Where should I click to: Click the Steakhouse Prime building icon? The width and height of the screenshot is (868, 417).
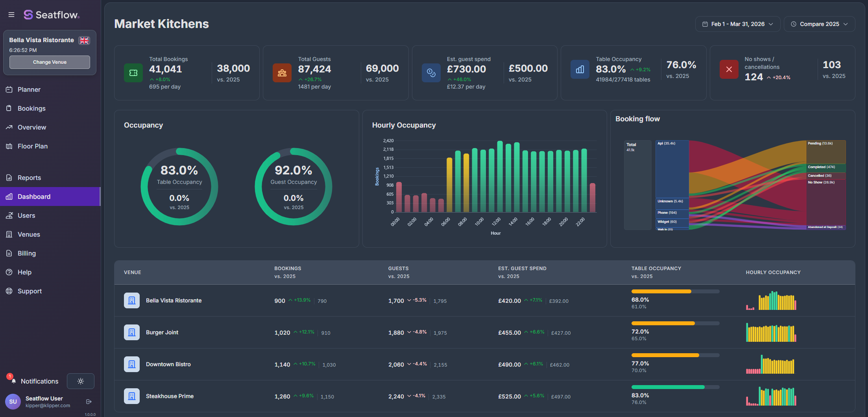pos(132,396)
